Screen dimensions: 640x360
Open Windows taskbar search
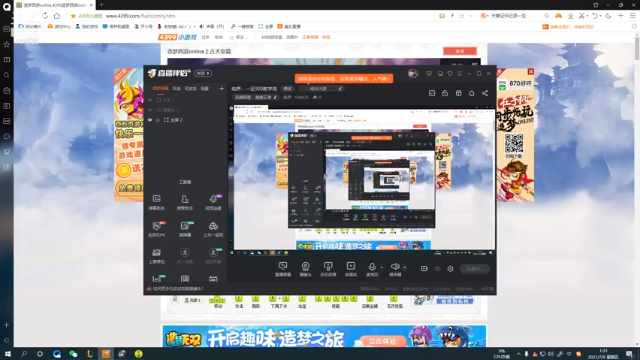[x=24, y=354]
